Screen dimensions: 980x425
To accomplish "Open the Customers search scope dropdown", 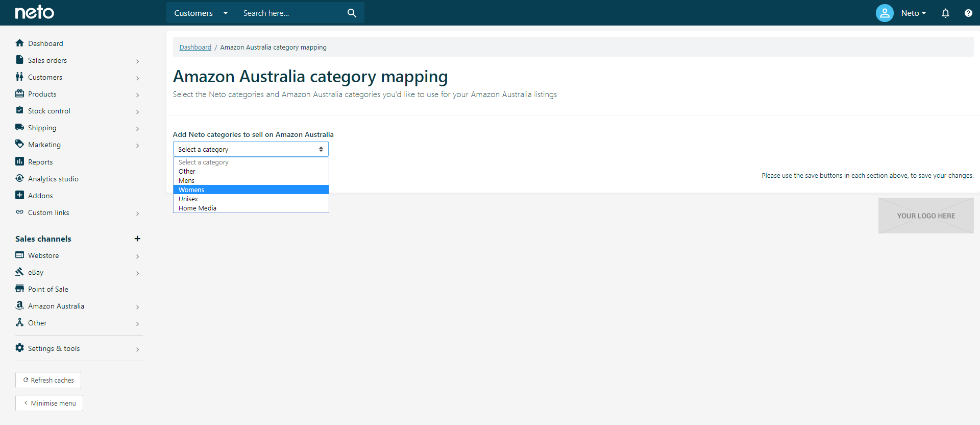I will (x=201, y=13).
